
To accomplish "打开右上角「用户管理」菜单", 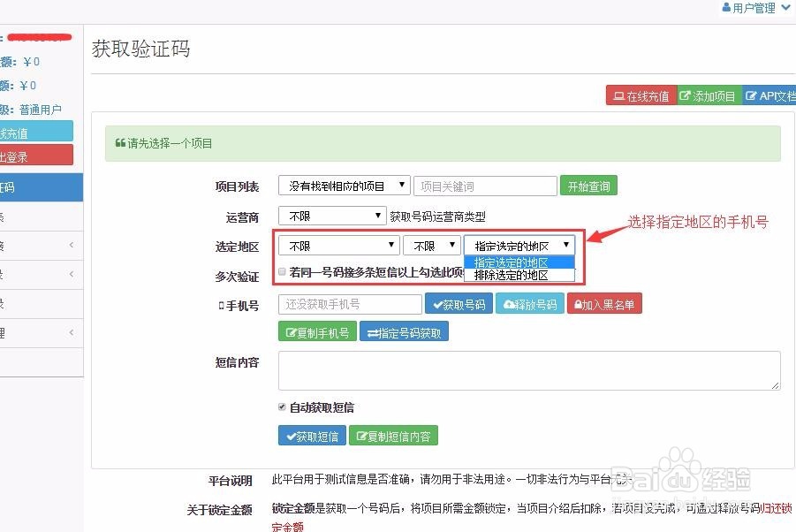I will pos(756,8).
